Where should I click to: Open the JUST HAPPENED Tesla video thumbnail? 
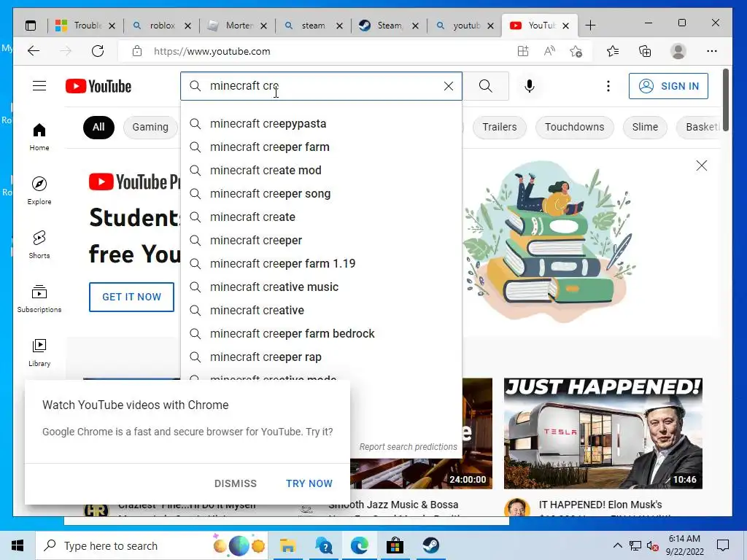click(x=603, y=433)
